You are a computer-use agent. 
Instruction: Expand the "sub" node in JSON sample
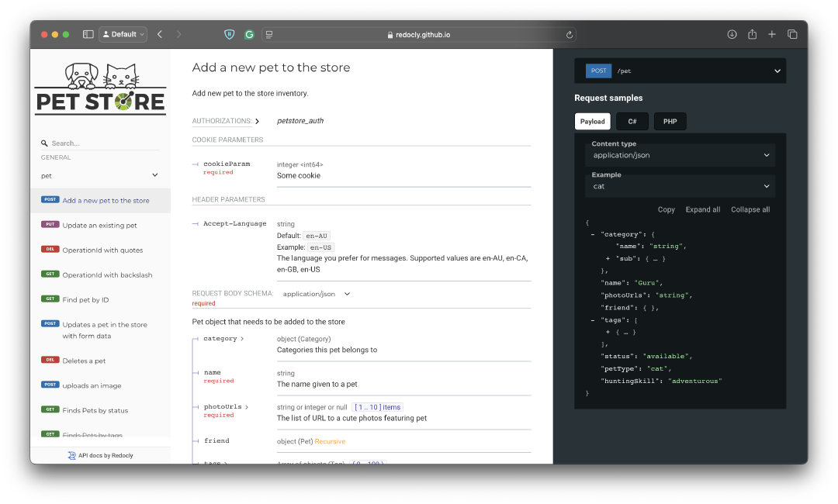[x=608, y=258]
